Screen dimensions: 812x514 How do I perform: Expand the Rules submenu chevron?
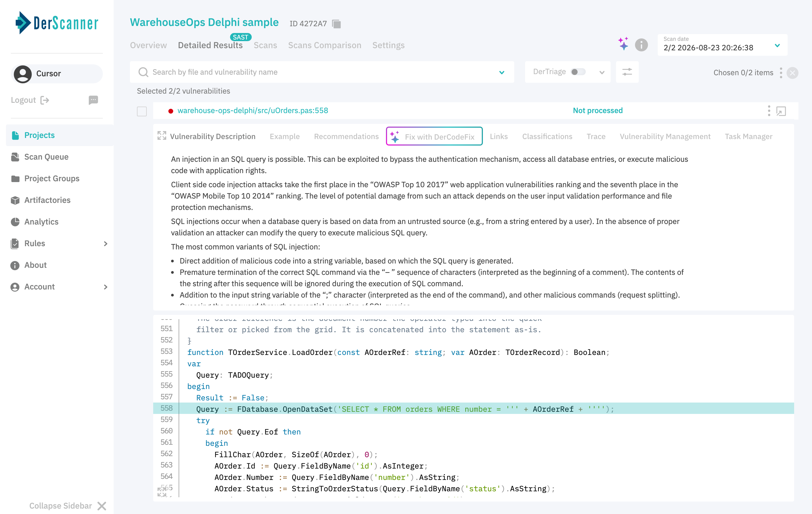[106, 243]
